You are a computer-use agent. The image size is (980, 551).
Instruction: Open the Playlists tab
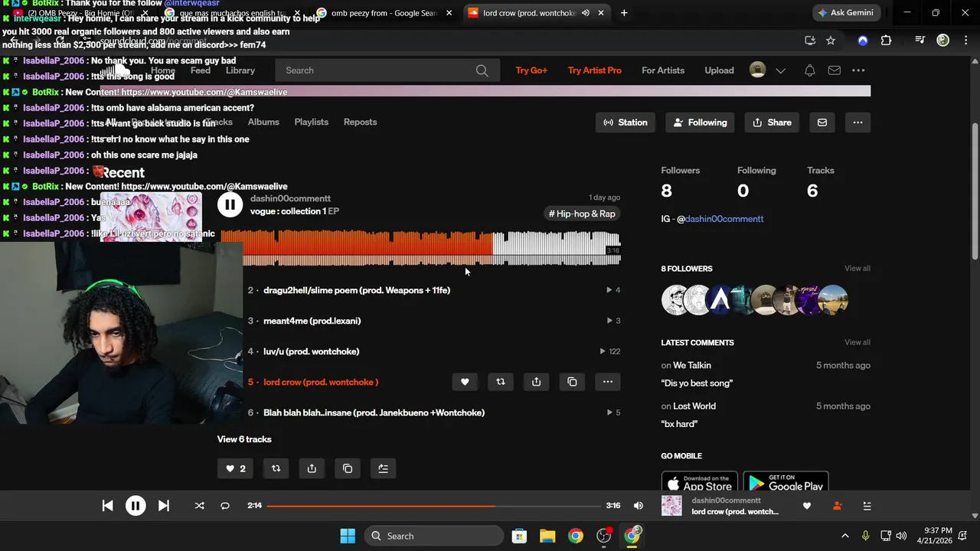tap(311, 122)
